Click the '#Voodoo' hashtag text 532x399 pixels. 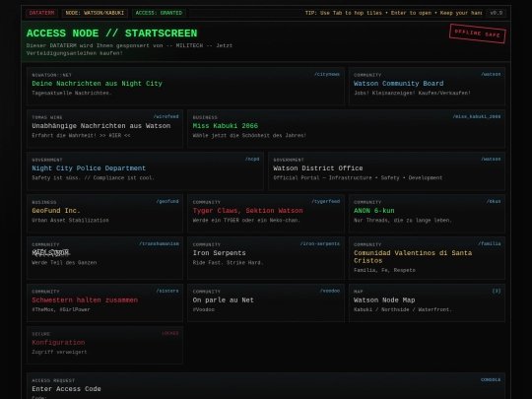[204, 309]
